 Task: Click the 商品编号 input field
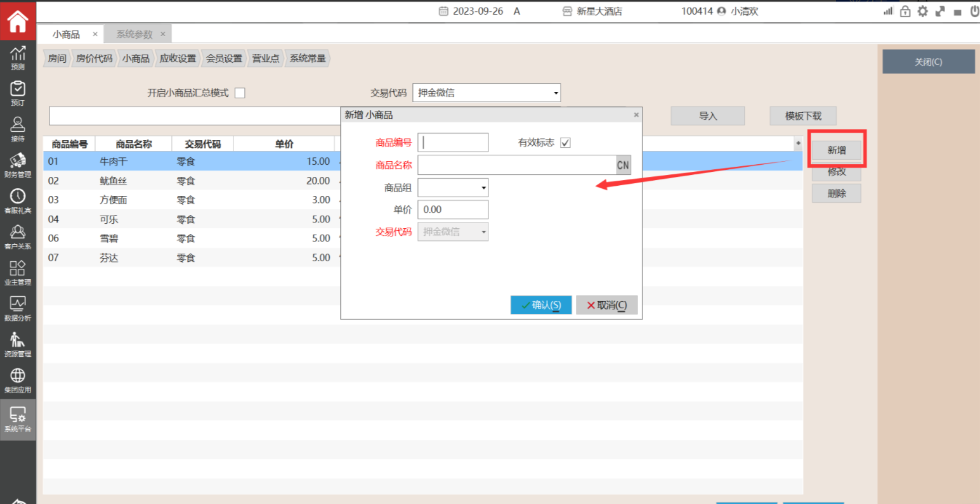pyautogui.click(x=453, y=143)
